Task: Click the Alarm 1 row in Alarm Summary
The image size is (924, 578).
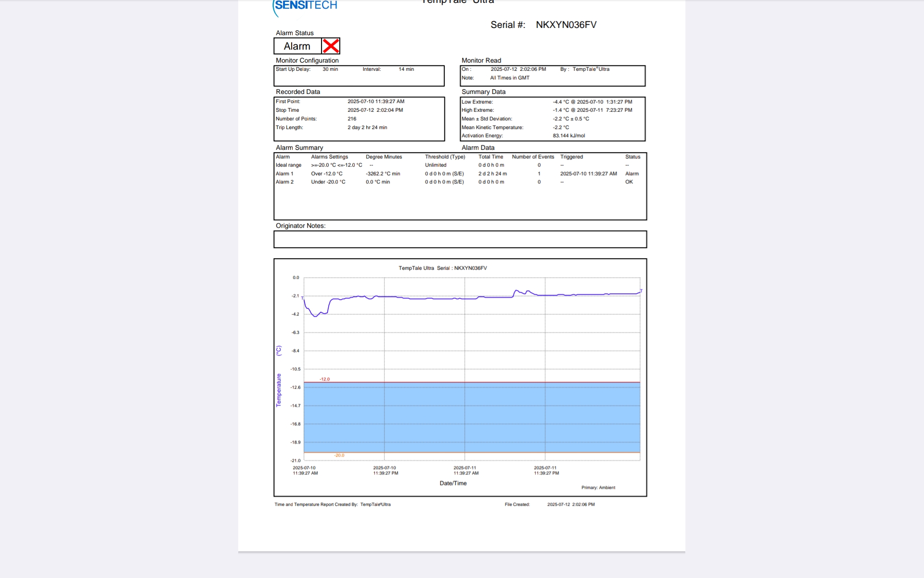Action: 284,174
